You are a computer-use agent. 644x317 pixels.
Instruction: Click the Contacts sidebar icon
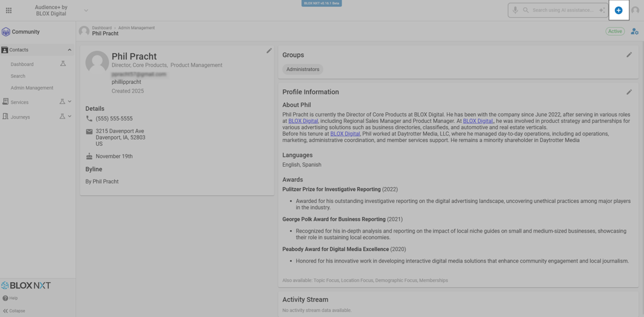click(x=4, y=49)
